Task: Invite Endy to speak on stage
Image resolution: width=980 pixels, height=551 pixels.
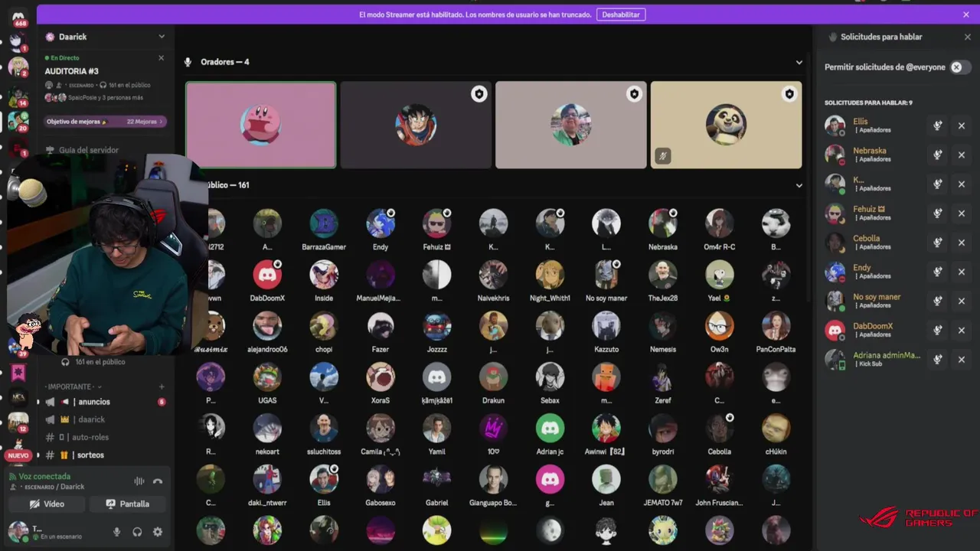Action: (x=937, y=272)
